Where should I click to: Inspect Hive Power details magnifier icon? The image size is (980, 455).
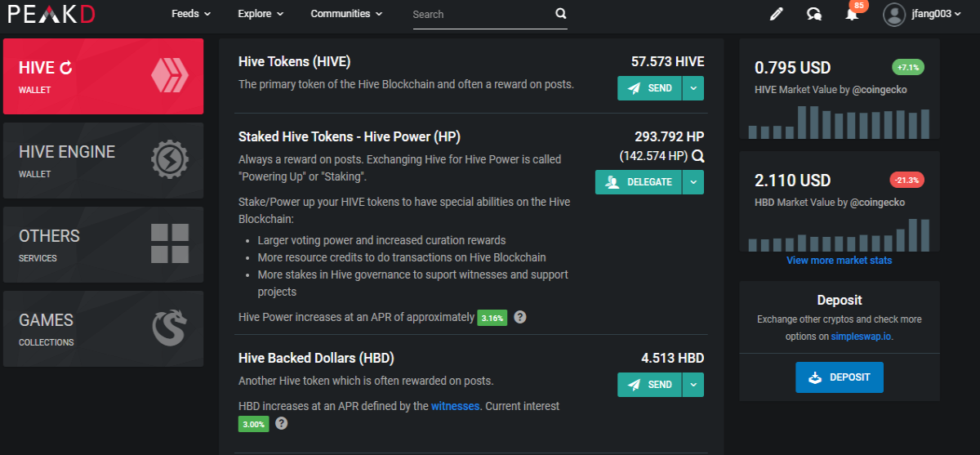(698, 156)
